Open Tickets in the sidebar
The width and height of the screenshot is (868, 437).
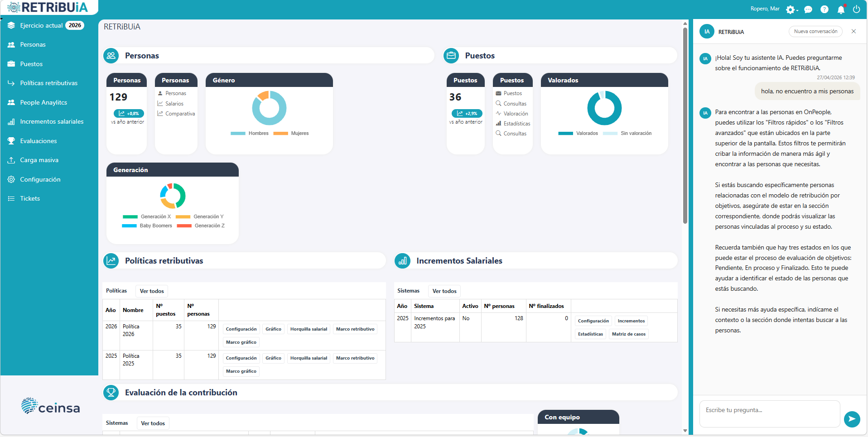point(30,198)
